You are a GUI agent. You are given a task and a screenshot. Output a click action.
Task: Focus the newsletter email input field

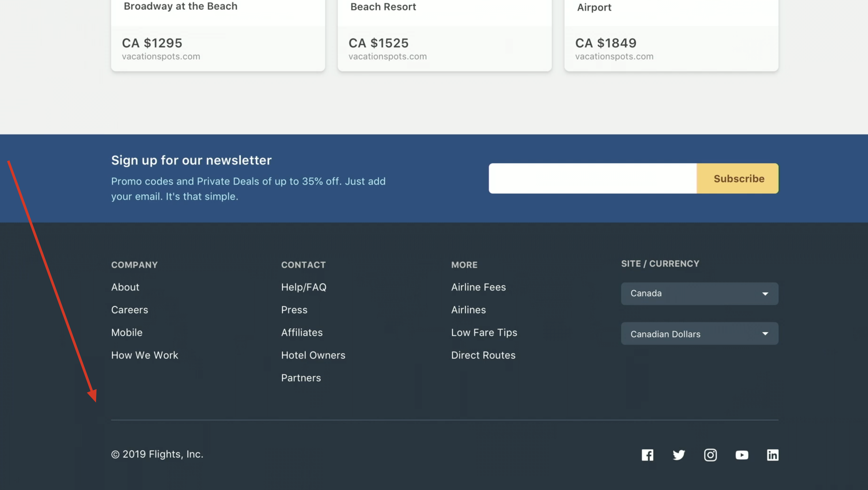[x=592, y=178]
